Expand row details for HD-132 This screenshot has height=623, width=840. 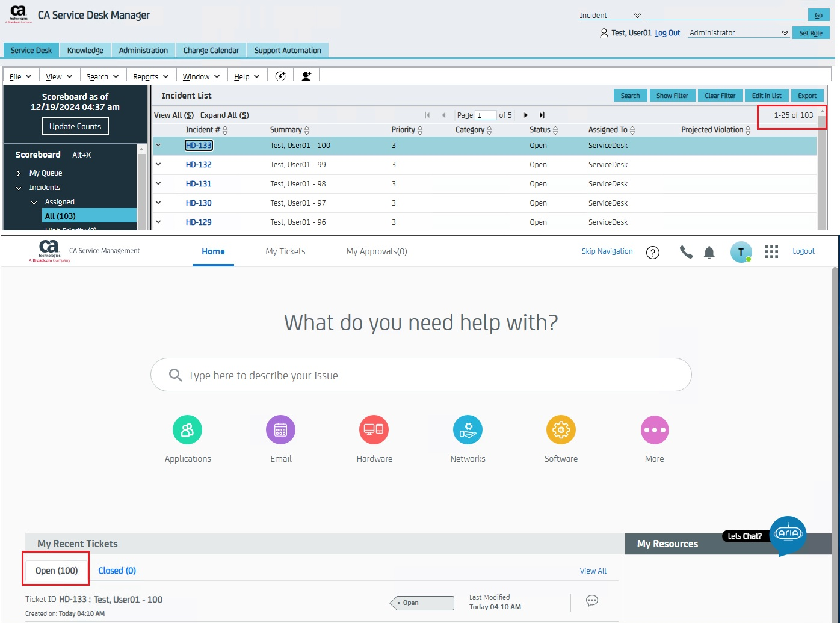[x=159, y=164]
